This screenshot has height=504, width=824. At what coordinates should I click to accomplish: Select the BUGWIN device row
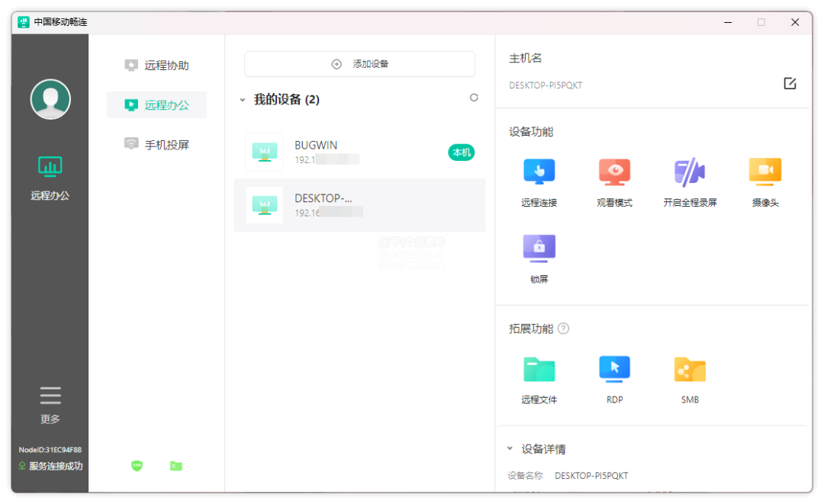tap(359, 152)
